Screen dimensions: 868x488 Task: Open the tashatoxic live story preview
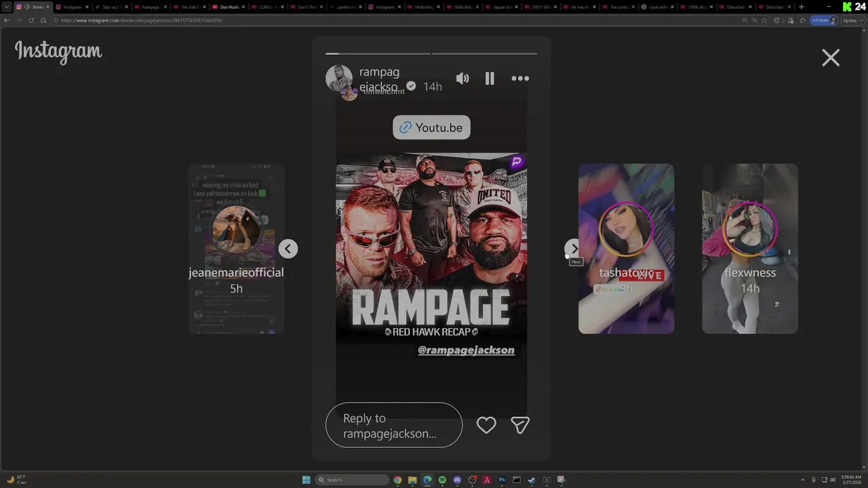(627, 249)
